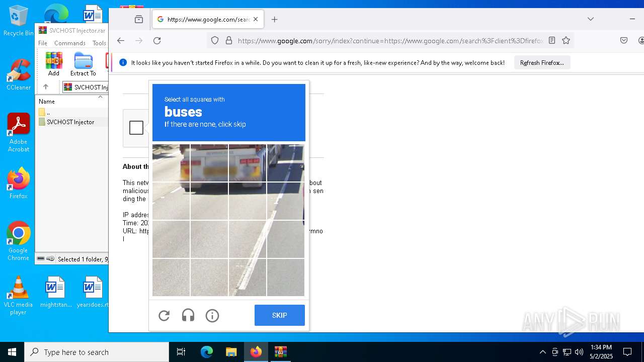644x362 pixels.
Task: Sort WinRAR list by Name column
Action: 47,101
